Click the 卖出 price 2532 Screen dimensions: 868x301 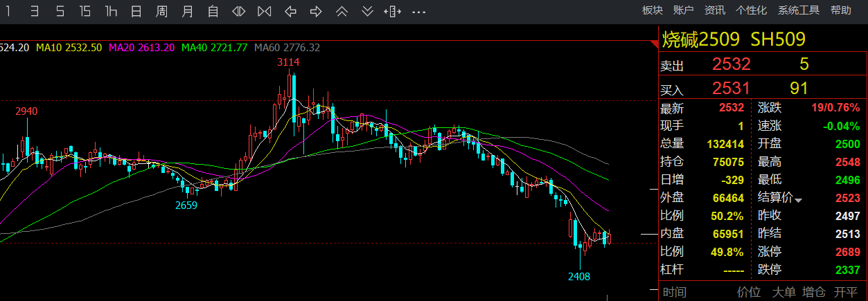pos(731,65)
